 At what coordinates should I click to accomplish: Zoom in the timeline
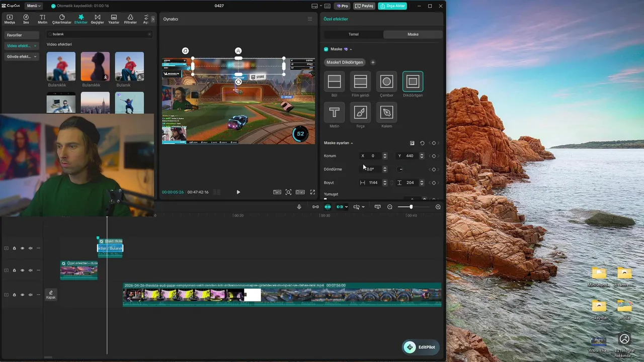click(x=438, y=207)
